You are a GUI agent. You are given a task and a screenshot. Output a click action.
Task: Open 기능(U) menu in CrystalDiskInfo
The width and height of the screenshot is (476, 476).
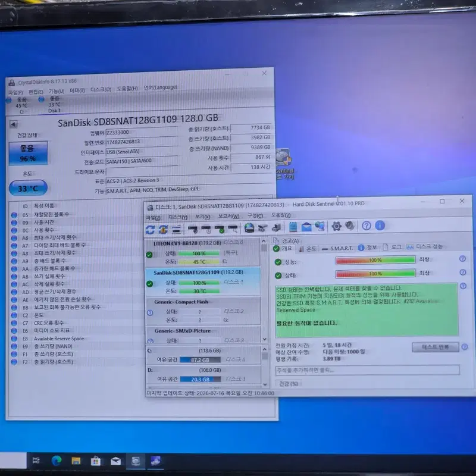point(57,91)
